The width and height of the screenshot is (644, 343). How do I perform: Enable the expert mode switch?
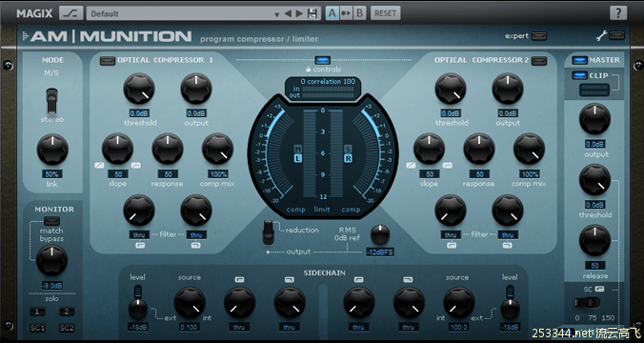click(539, 36)
